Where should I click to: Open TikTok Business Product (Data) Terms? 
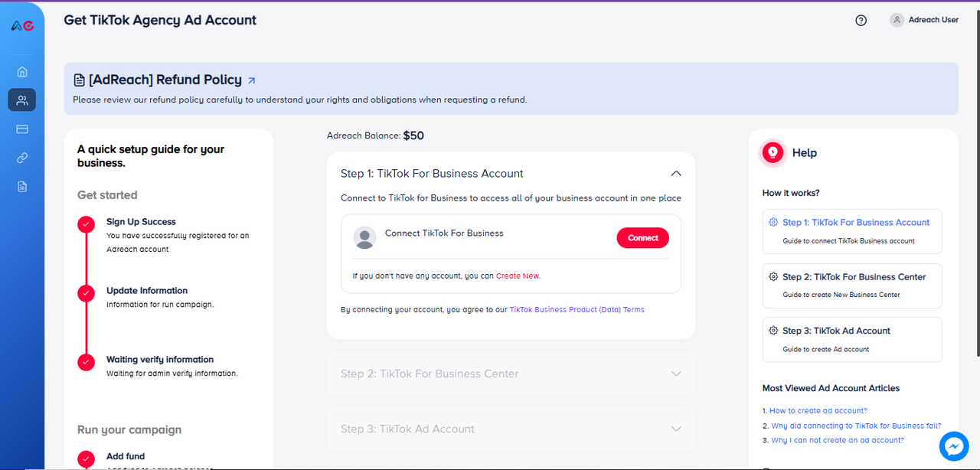(577, 310)
